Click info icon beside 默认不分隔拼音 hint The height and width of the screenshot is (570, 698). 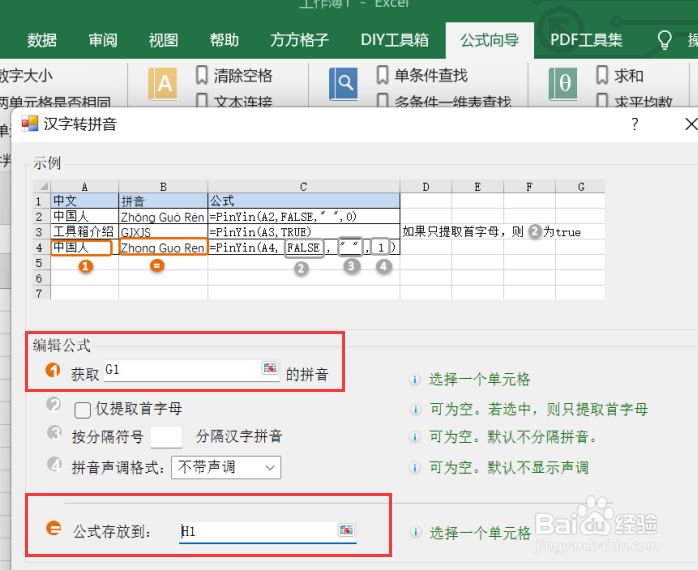pos(415,437)
